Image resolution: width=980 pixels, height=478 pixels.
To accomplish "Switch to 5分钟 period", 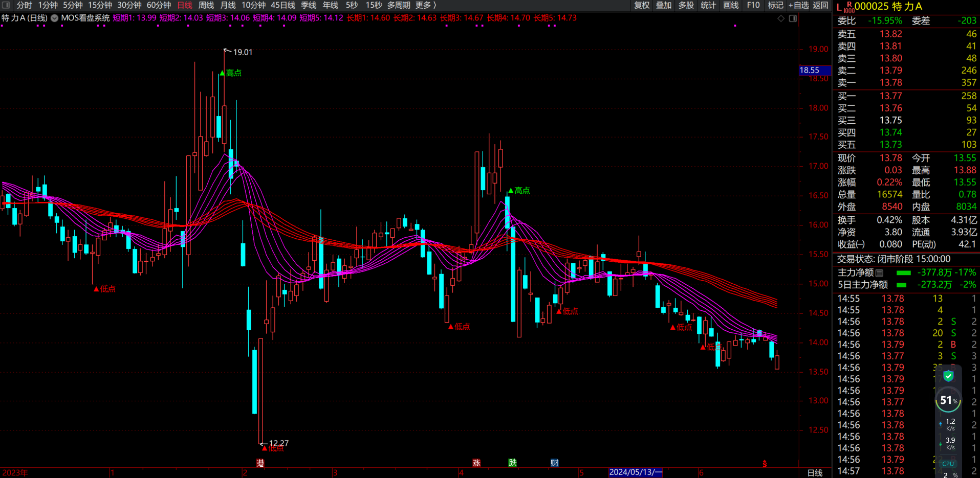I will (73, 5).
